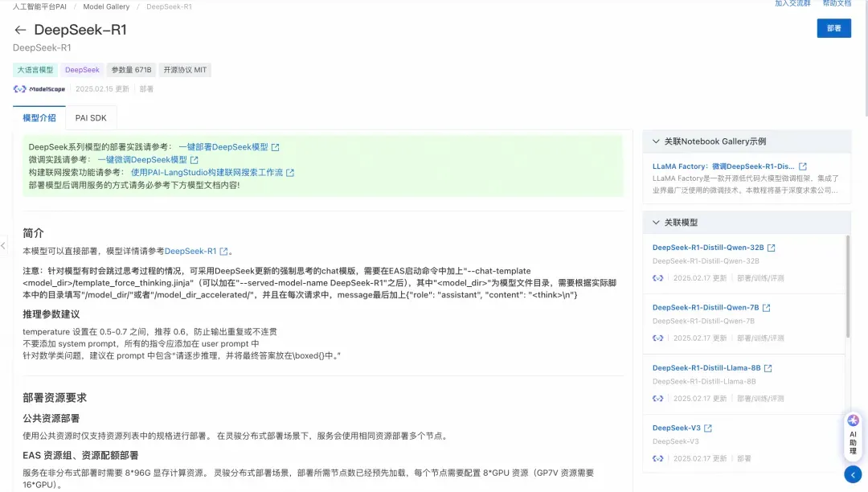Open DeepSeek-R1-Distill-Qwen-32B related model
The width and height of the screenshot is (868, 492).
[708, 248]
